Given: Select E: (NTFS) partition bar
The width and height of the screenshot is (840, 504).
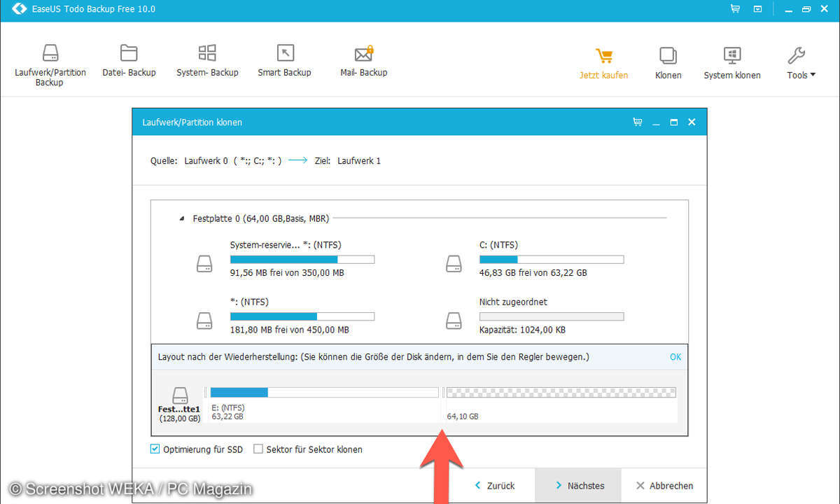Looking at the screenshot, I should tap(324, 393).
